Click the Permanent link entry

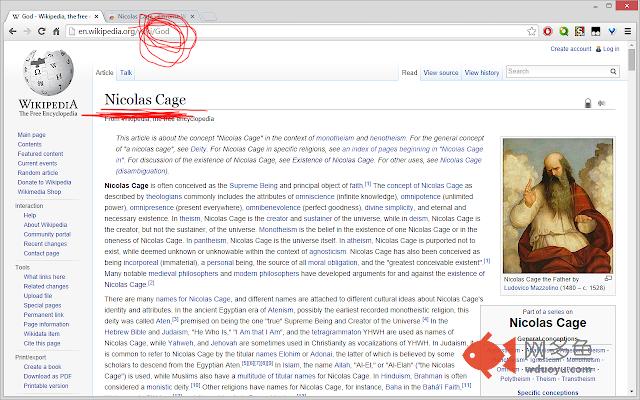pos(43,315)
